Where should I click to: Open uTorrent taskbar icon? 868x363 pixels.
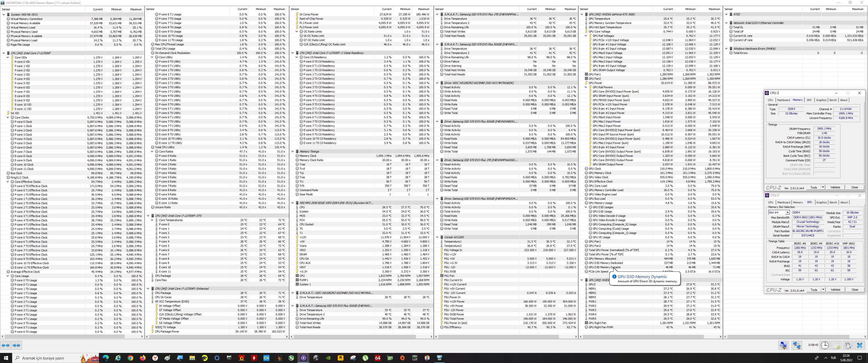point(365,358)
